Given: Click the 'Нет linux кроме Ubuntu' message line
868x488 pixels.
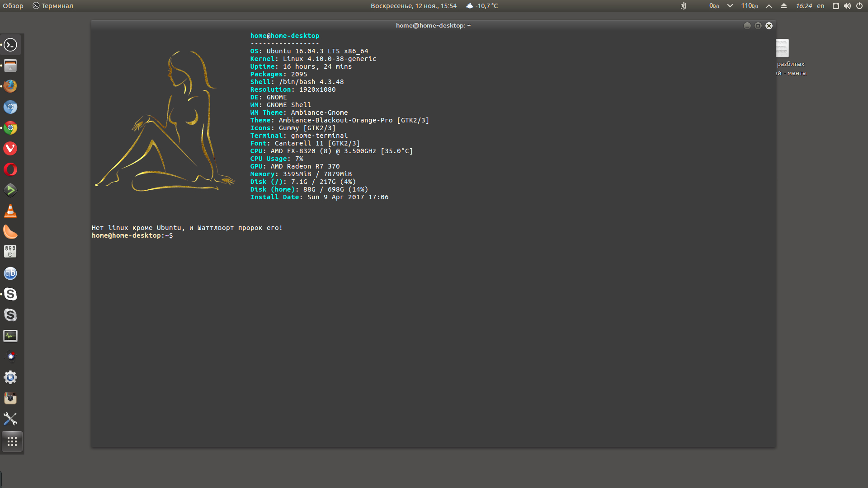Looking at the screenshot, I should 187,228.
